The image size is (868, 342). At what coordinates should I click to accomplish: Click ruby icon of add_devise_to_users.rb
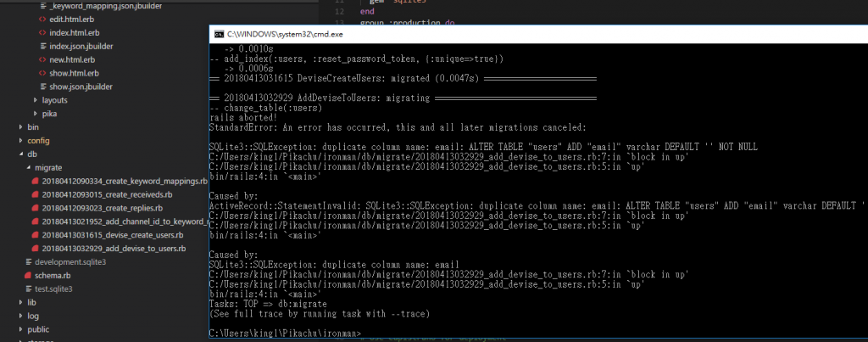(36, 249)
